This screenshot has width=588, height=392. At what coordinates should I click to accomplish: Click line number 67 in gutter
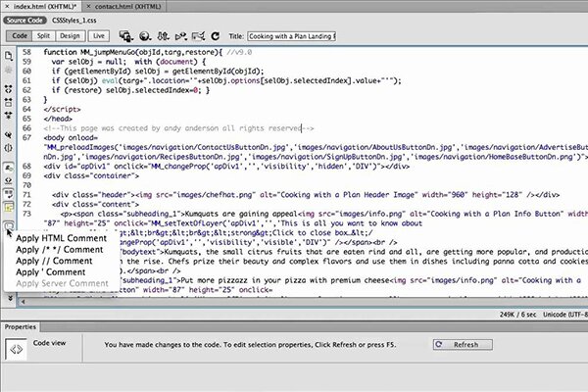coord(26,137)
